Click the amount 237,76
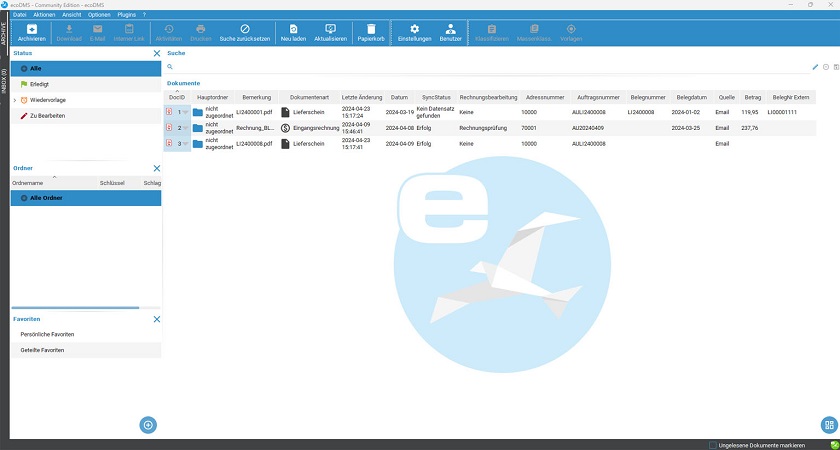This screenshot has width=840, height=450. pyautogui.click(x=749, y=128)
